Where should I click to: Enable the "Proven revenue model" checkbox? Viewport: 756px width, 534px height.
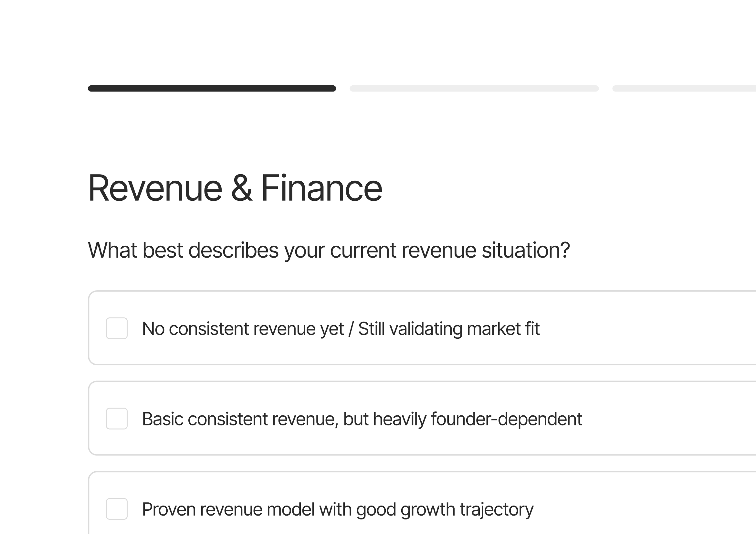(117, 509)
